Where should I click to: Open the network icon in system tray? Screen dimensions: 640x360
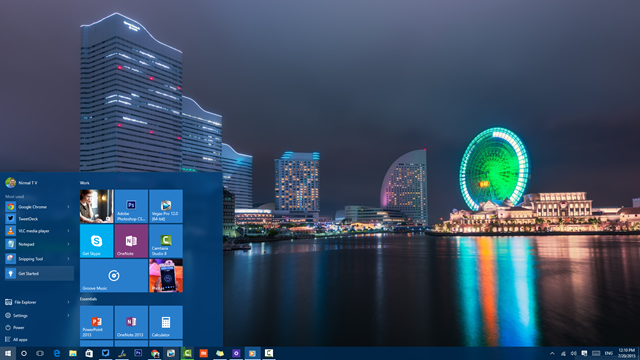[x=563, y=353]
